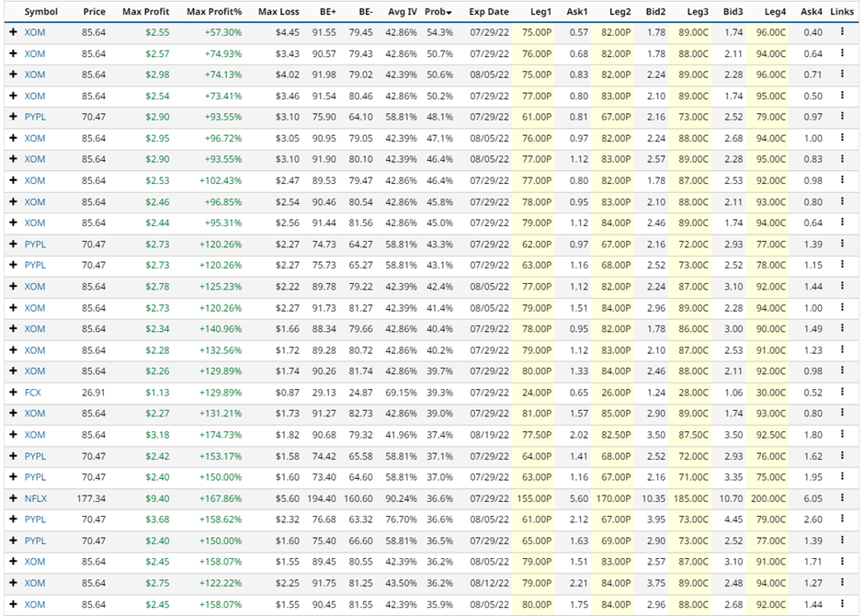Open three-dot menu on PYPL 36.5% prob row

[x=842, y=541]
